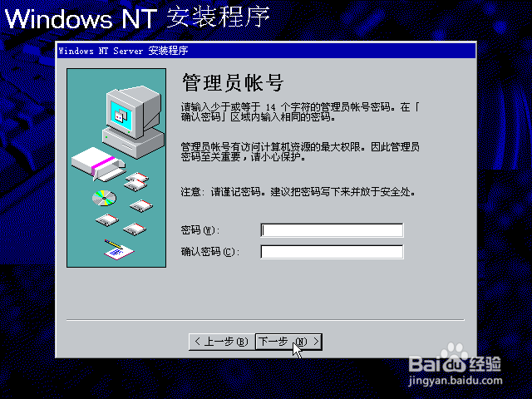This screenshot has height=399, width=532.
Task: Click the CD-ROM disc icon
Action: point(104,198)
